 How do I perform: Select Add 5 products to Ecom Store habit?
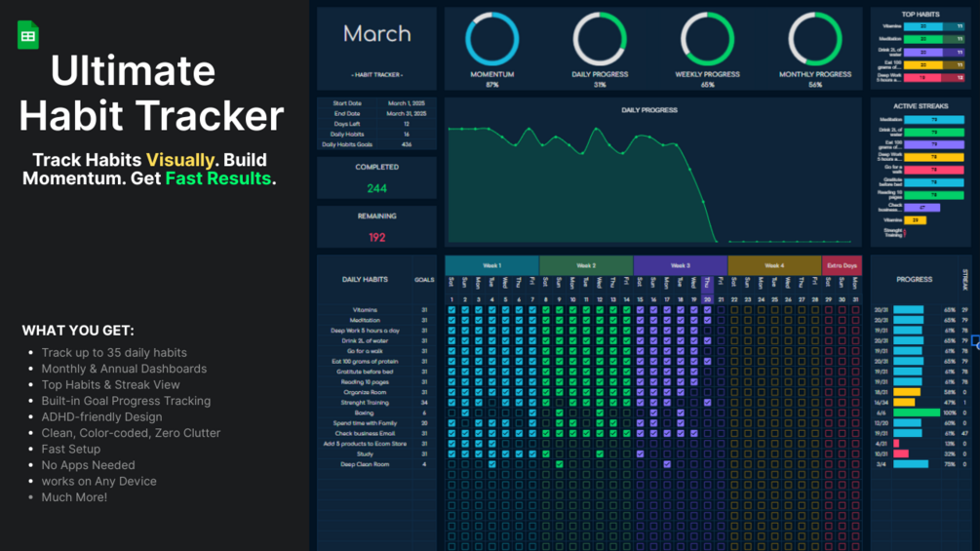pyautogui.click(x=365, y=444)
